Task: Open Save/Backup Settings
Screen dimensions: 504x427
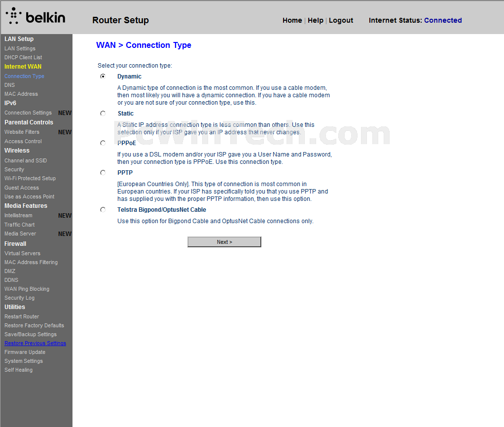Action: tap(31, 334)
